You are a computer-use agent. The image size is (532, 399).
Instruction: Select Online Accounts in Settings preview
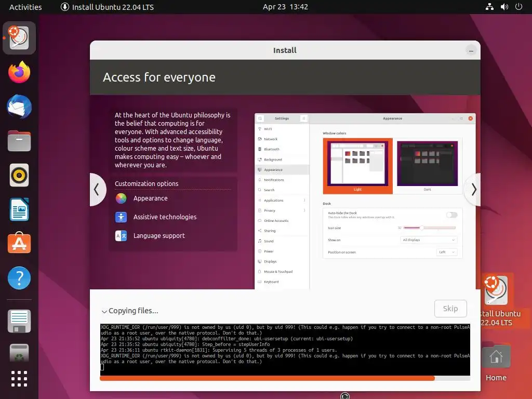pos(282,220)
